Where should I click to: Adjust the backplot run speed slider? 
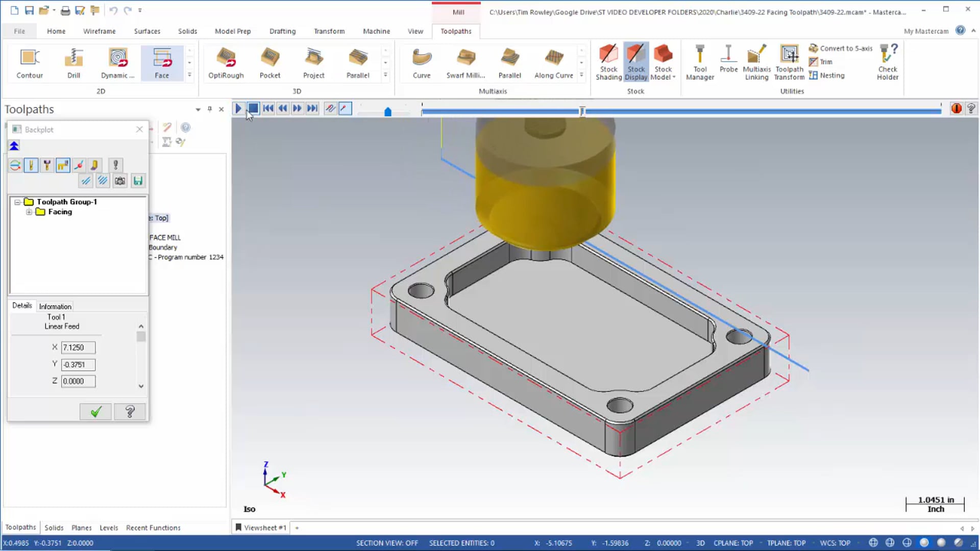(387, 111)
